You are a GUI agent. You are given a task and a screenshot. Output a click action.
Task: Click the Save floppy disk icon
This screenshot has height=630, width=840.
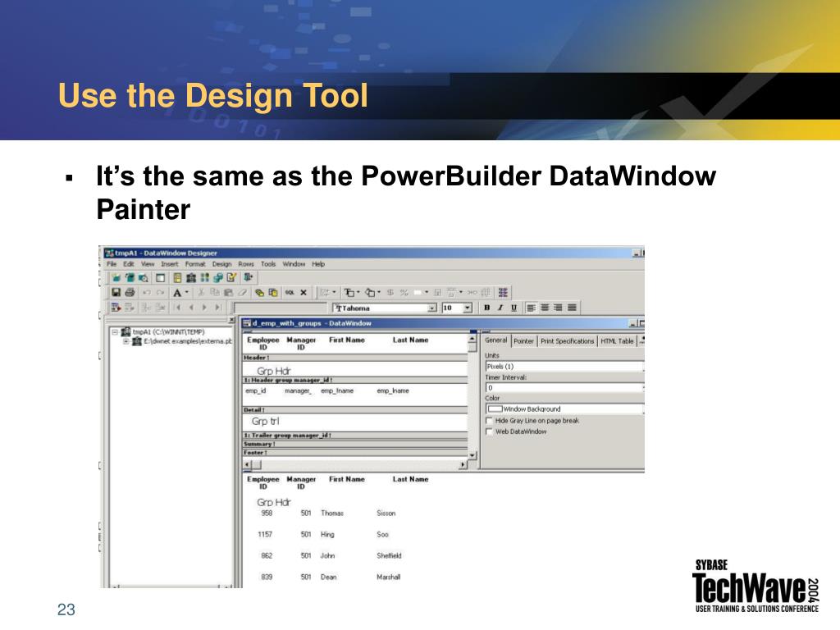click(x=116, y=293)
